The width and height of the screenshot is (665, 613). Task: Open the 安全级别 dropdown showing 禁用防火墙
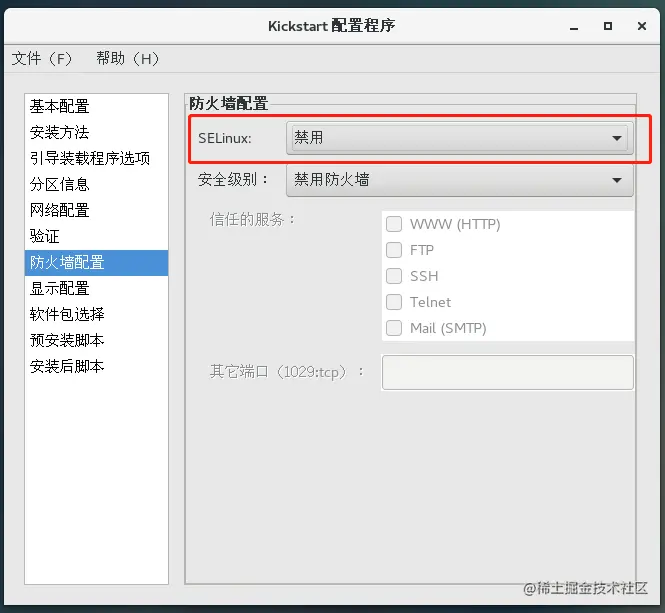point(460,180)
